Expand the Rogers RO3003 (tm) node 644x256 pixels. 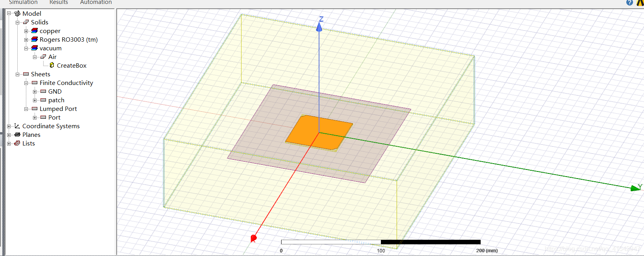(26, 39)
